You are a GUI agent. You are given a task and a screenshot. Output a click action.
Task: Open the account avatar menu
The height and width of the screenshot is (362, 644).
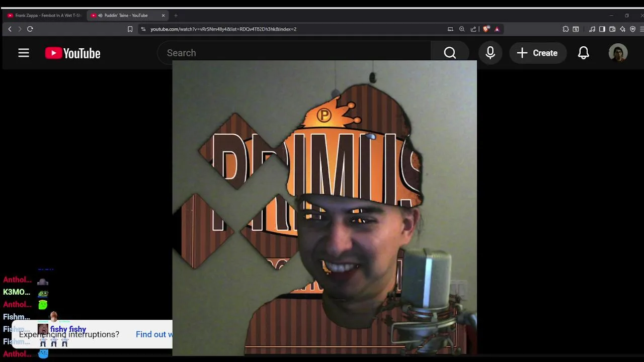618,53
